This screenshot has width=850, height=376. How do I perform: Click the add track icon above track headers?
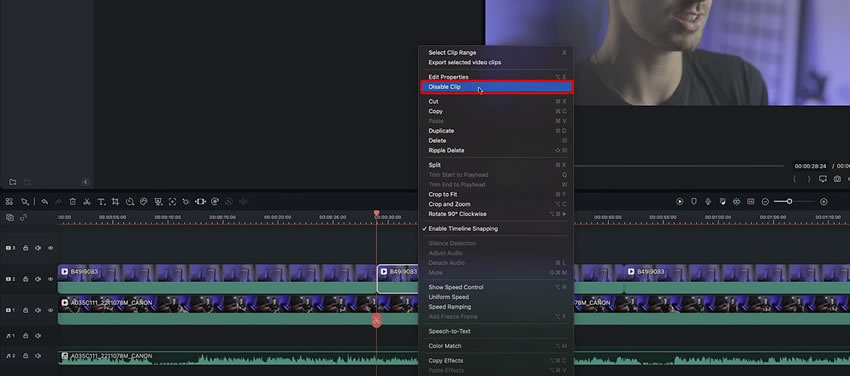(x=10, y=217)
